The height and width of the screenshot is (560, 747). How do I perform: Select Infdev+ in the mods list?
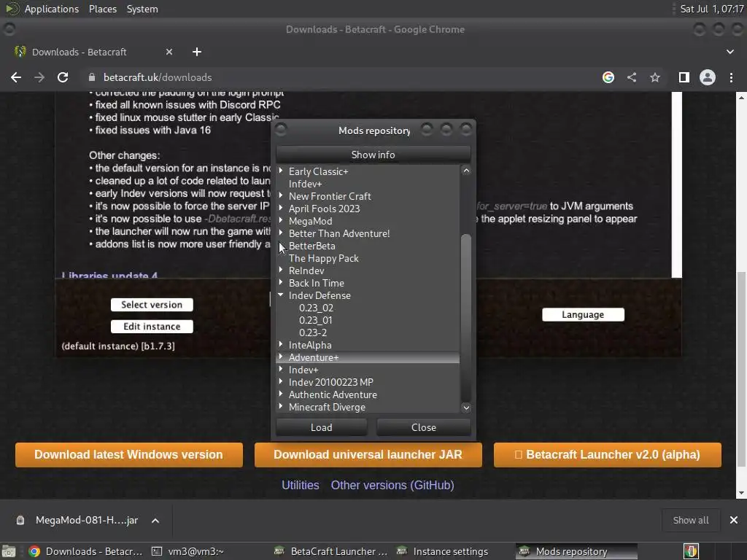click(305, 184)
